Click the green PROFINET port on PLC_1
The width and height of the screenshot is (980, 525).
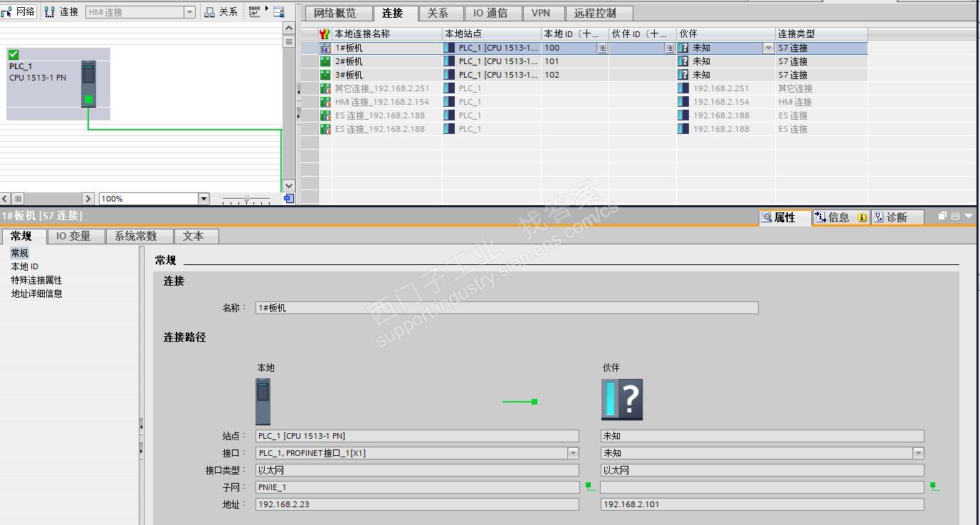click(x=88, y=100)
